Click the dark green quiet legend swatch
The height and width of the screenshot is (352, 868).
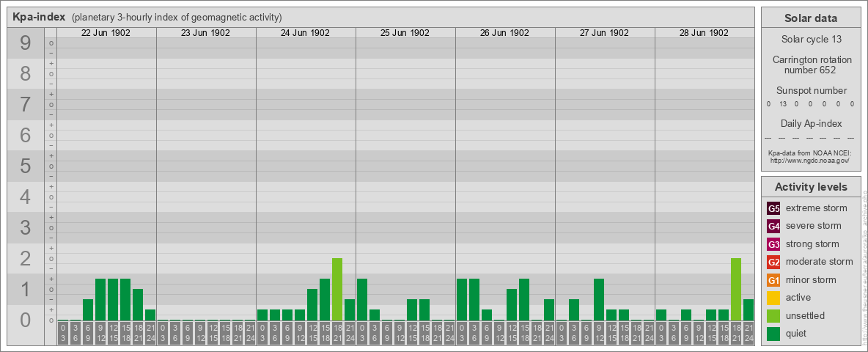coord(774,334)
